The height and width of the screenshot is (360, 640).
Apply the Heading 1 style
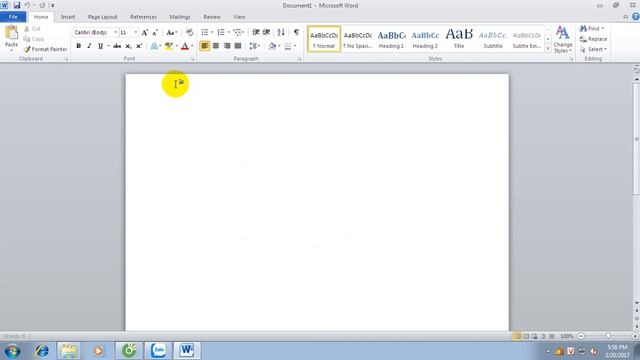(391, 39)
